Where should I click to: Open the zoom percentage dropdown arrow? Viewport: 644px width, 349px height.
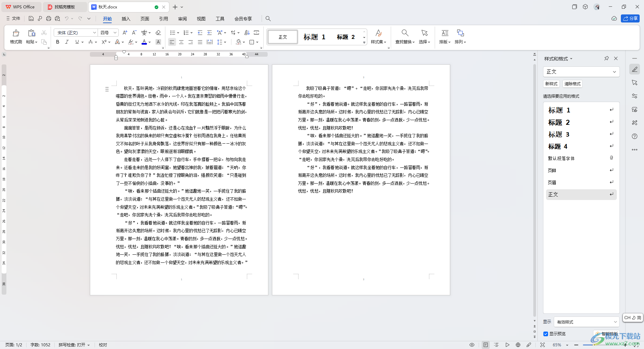pyautogui.click(x=567, y=345)
